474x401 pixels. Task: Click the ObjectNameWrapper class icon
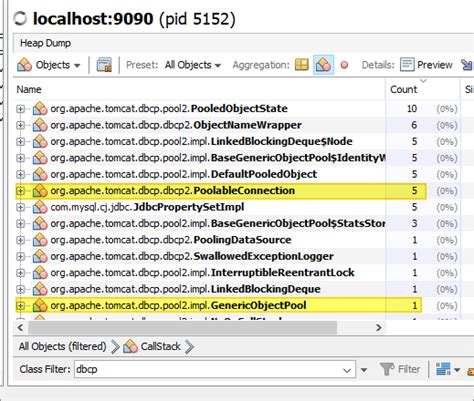40,125
